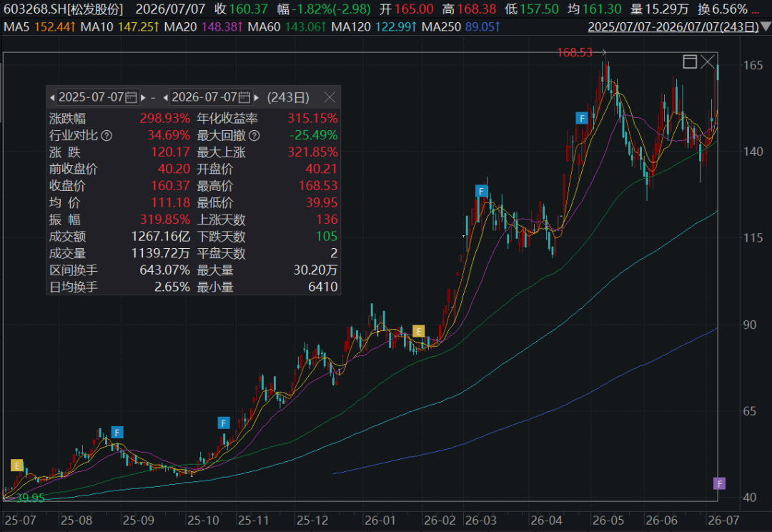Select the 均价 value 111.18
772x532 pixels.
tap(170, 202)
